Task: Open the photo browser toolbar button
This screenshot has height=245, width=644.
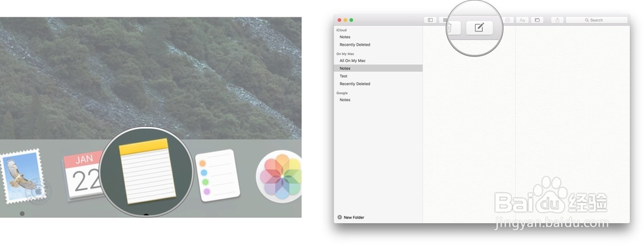Action: pos(537,20)
